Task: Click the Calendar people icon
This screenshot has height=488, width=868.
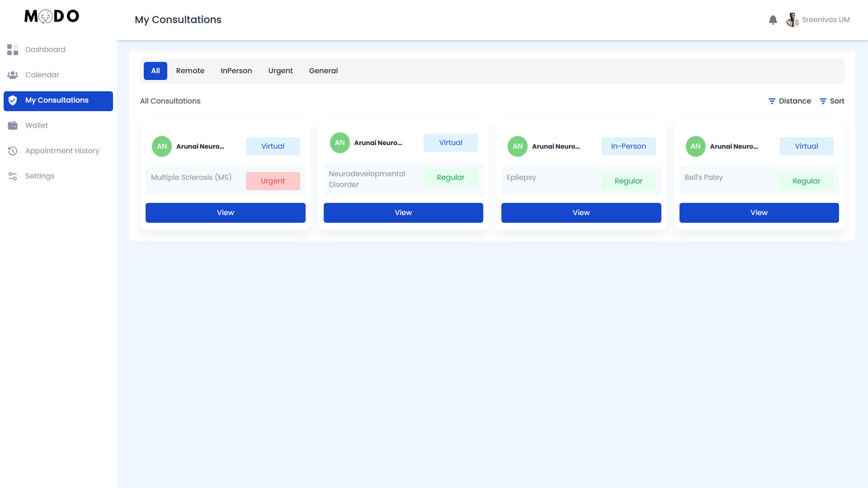Action: pyautogui.click(x=13, y=75)
